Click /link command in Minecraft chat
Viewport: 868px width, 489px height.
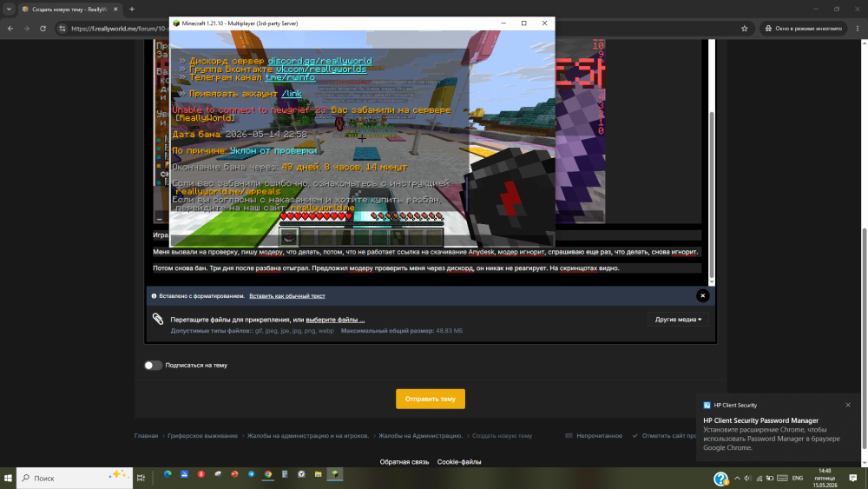291,94
